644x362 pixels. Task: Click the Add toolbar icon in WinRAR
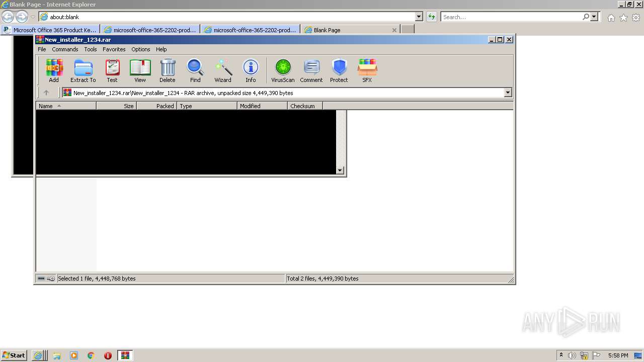coord(54,70)
